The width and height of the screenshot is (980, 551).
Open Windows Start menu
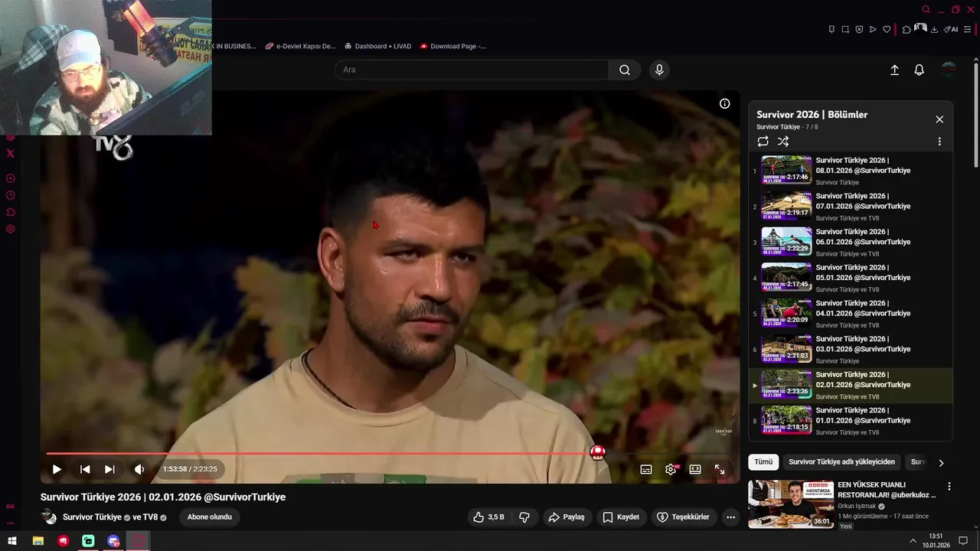coord(12,541)
